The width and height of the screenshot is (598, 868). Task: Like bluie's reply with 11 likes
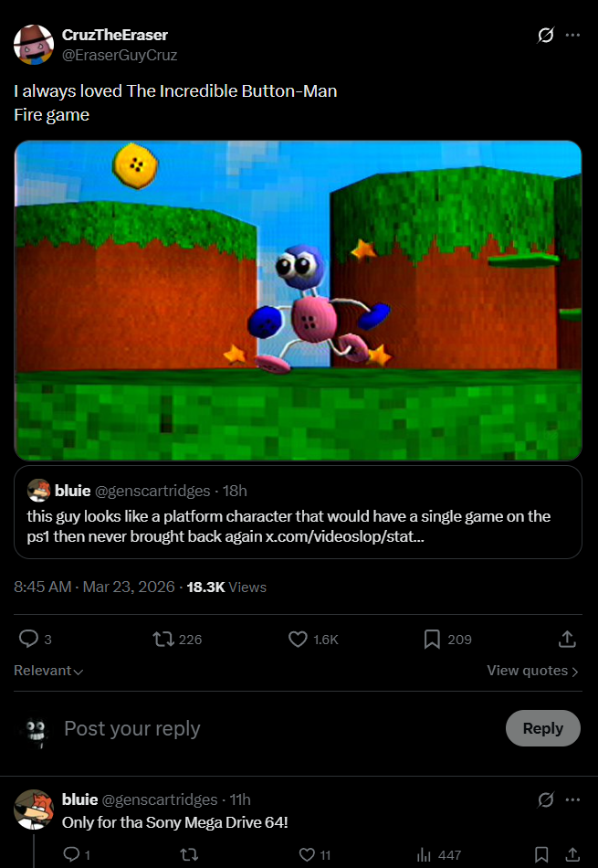click(x=307, y=855)
